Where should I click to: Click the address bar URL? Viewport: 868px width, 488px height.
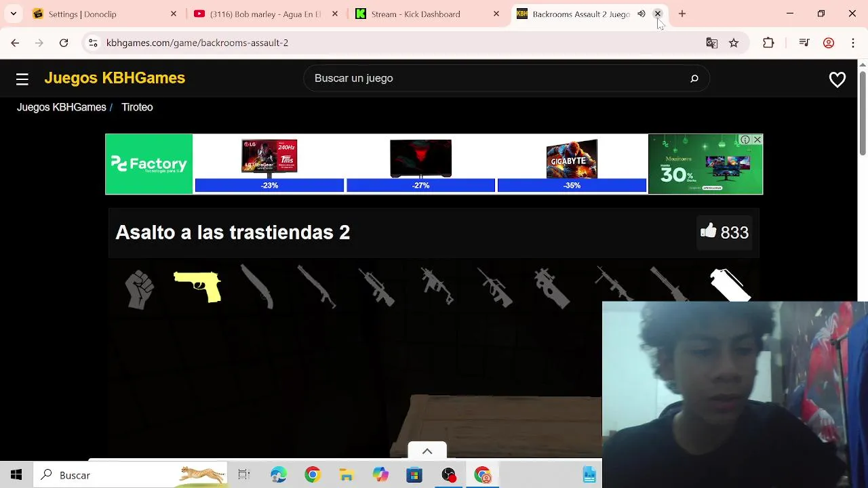[197, 43]
